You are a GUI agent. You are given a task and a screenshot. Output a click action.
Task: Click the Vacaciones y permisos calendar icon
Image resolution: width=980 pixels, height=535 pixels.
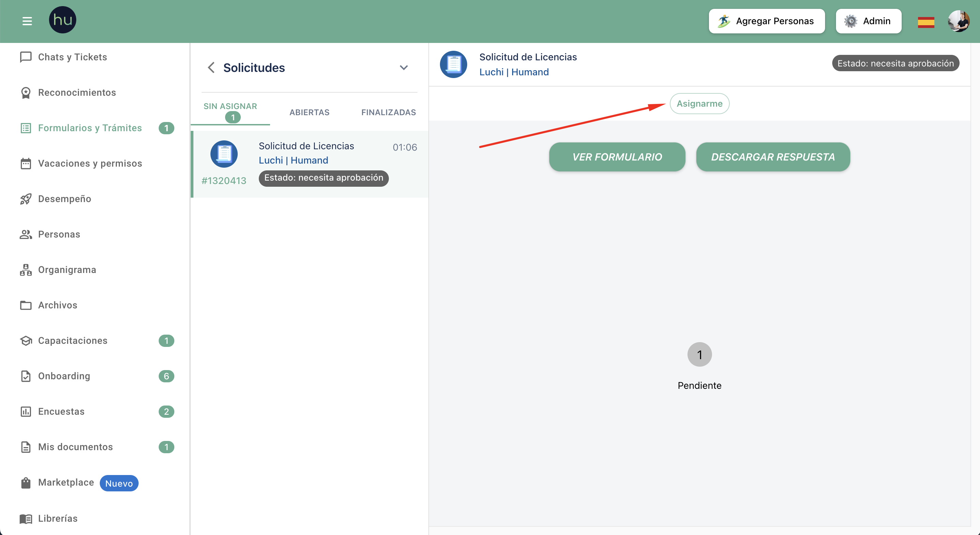(x=26, y=163)
